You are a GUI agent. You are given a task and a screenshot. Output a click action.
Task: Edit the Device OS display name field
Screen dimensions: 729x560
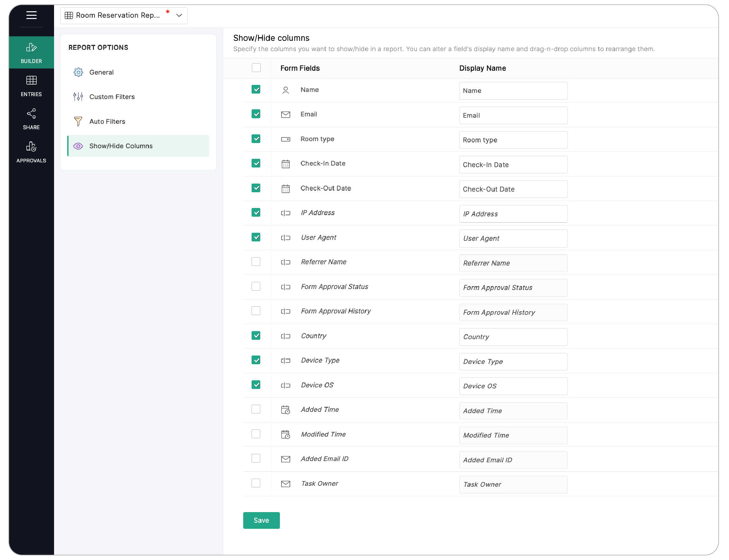coord(513,386)
